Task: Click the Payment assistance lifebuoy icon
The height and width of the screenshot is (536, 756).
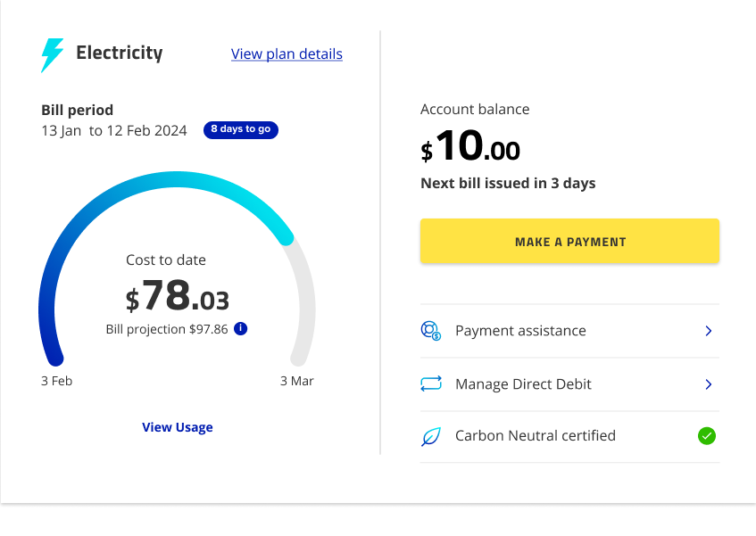Action: tap(431, 331)
